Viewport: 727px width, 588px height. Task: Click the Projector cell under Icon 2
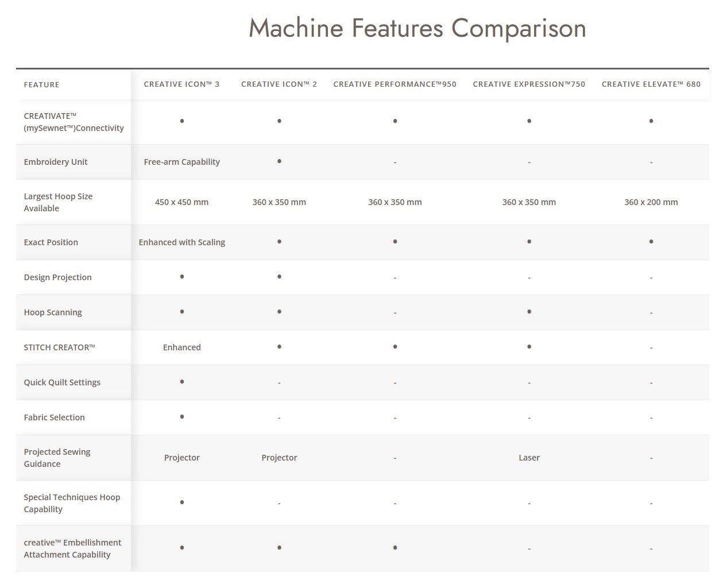point(279,458)
